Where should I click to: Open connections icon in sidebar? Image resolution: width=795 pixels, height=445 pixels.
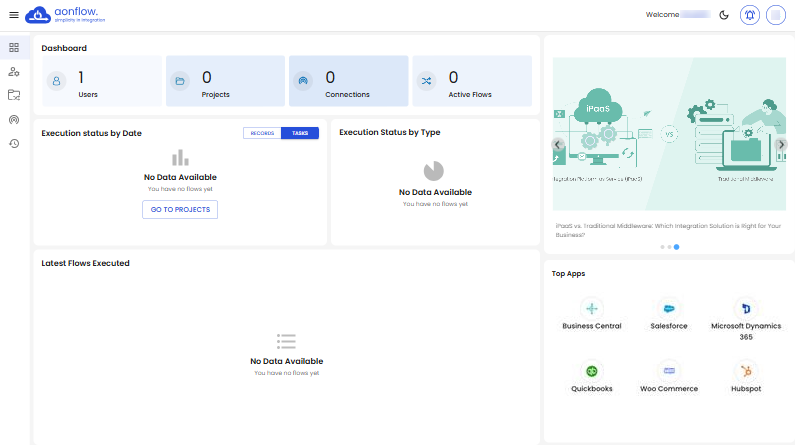pyautogui.click(x=14, y=119)
